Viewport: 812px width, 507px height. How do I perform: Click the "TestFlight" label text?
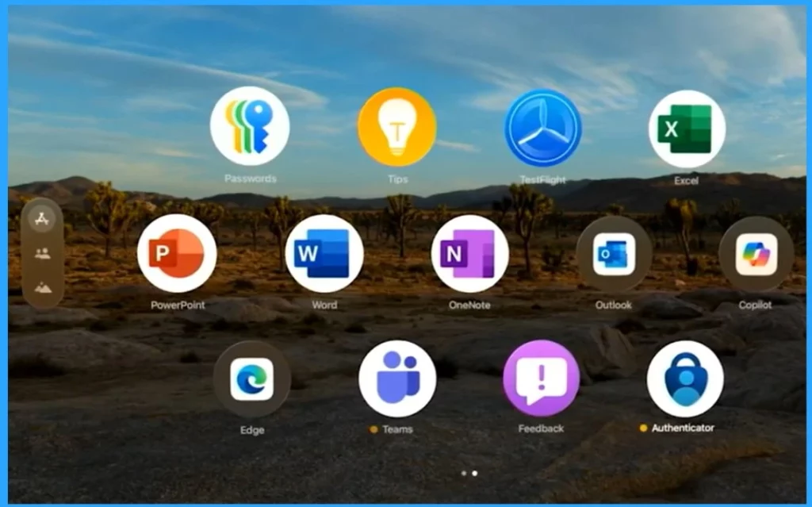(542, 180)
